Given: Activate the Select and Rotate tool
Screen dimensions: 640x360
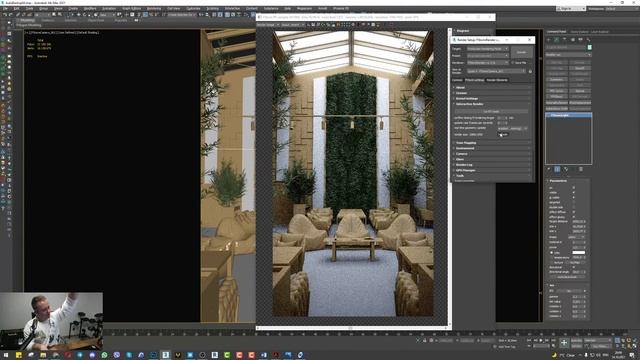Looking at the screenshot, I should click(x=84, y=15).
